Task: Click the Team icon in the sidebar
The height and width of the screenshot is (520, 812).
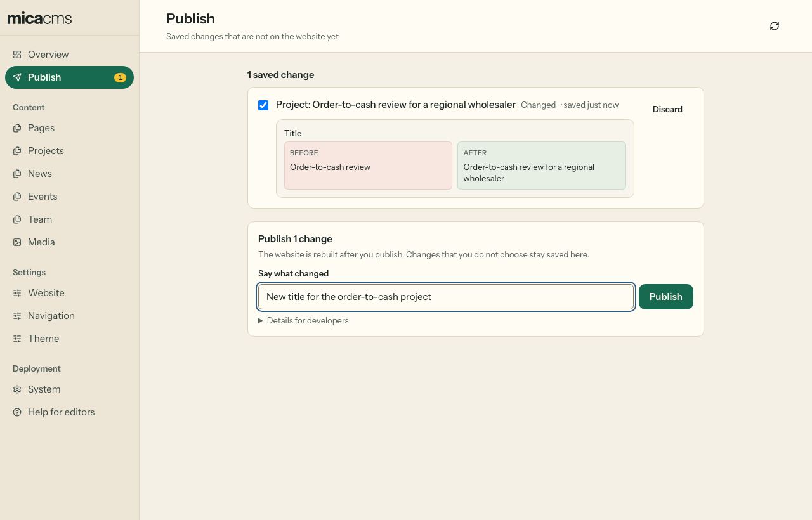Action: pyautogui.click(x=17, y=219)
